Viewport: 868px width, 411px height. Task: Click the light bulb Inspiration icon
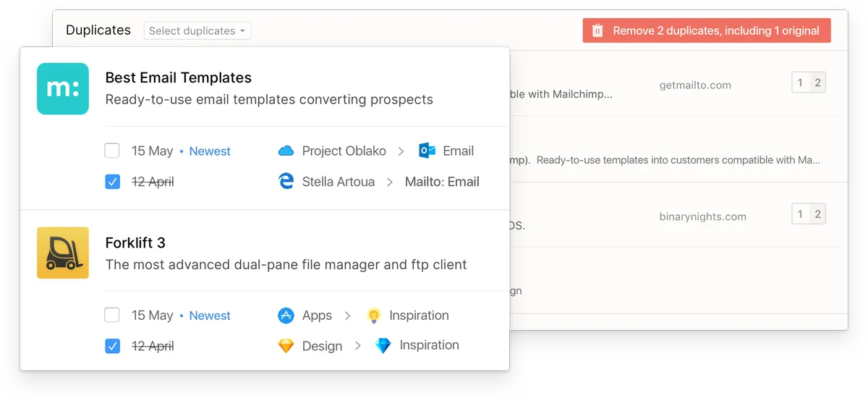click(373, 315)
